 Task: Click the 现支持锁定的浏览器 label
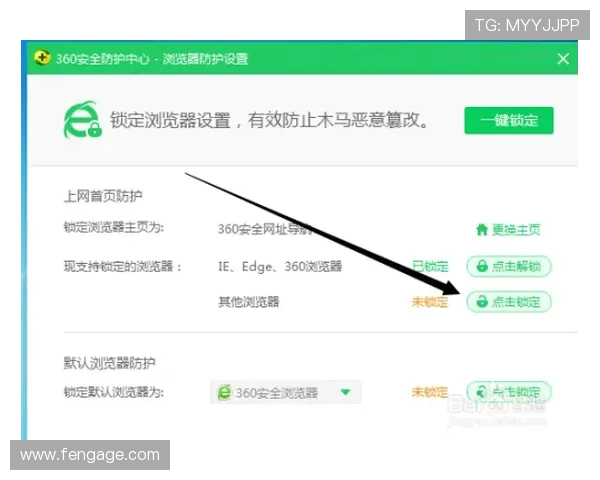tap(122, 266)
